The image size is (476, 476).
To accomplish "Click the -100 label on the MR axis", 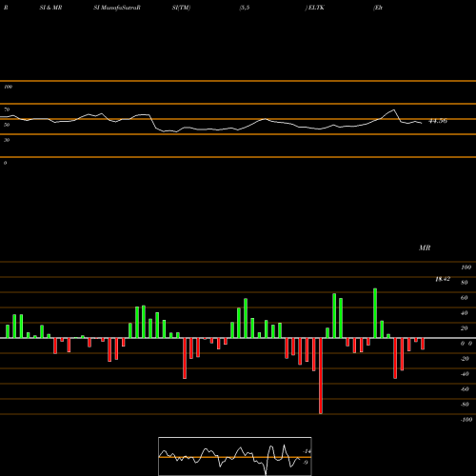I will (466, 420).
